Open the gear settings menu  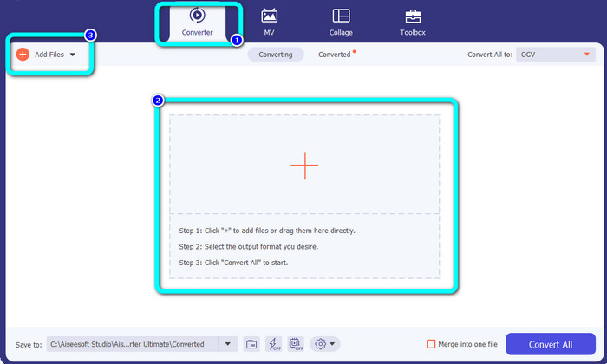325,344
